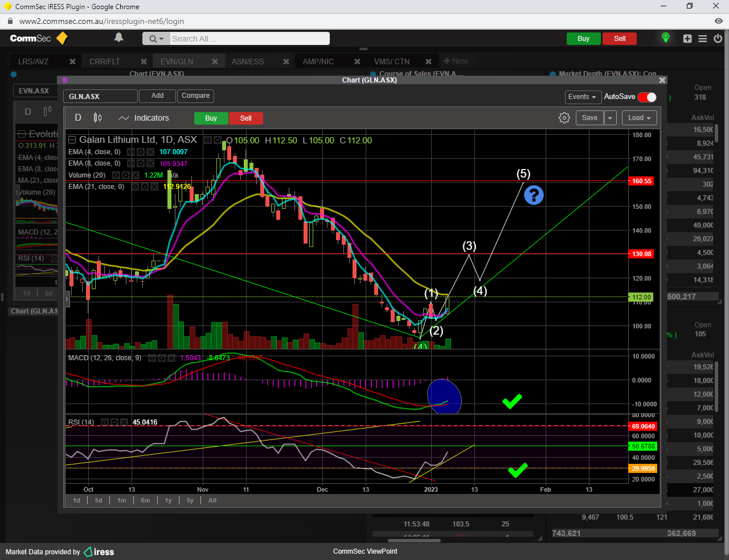Open settings for MACD (12, 26, close, 9)

[x=162, y=358]
